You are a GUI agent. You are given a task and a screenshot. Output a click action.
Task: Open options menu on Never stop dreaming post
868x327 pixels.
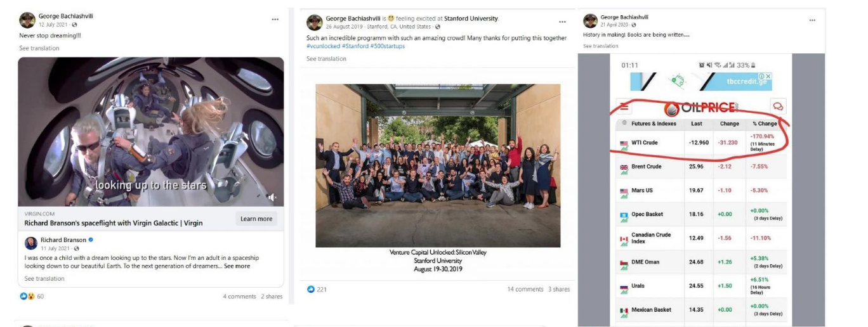[275, 20]
